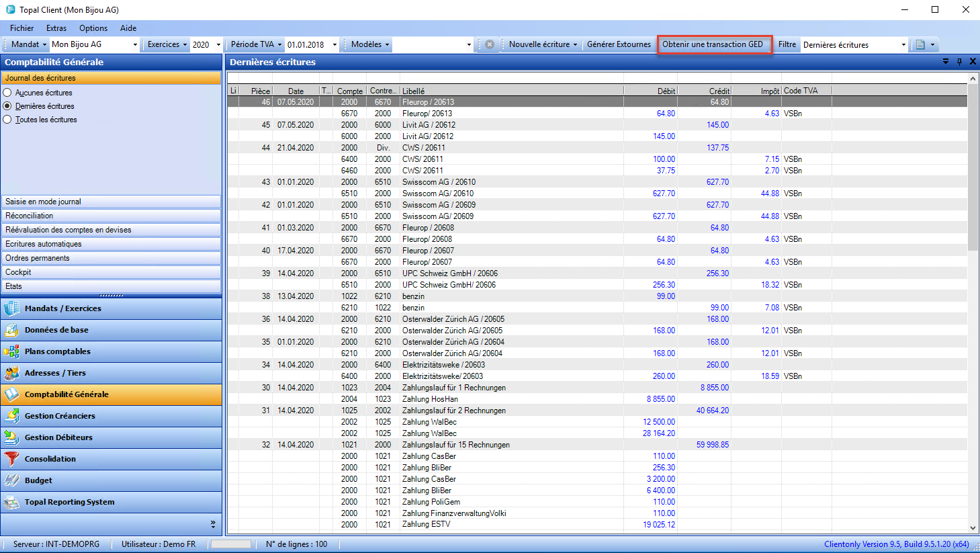Viewport: 980px width, 553px height.
Task: Open the Exercices year 2020 dropdown
Action: click(x=218, y=45)
